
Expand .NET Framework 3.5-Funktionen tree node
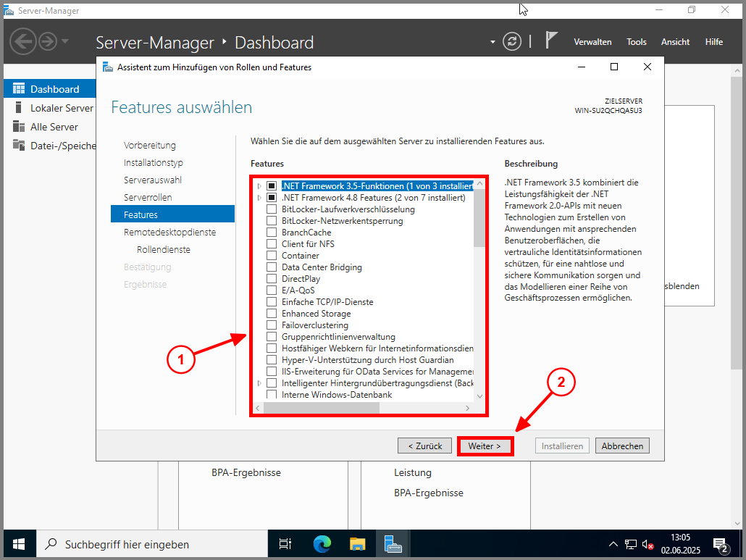click(259, 186)
